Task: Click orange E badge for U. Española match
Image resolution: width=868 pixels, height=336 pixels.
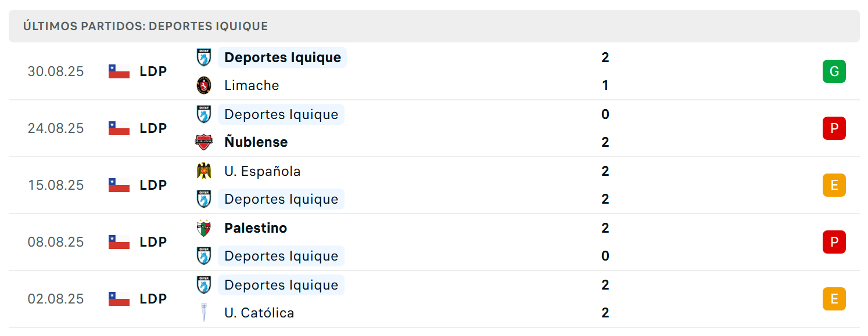Action: point(834,185)
